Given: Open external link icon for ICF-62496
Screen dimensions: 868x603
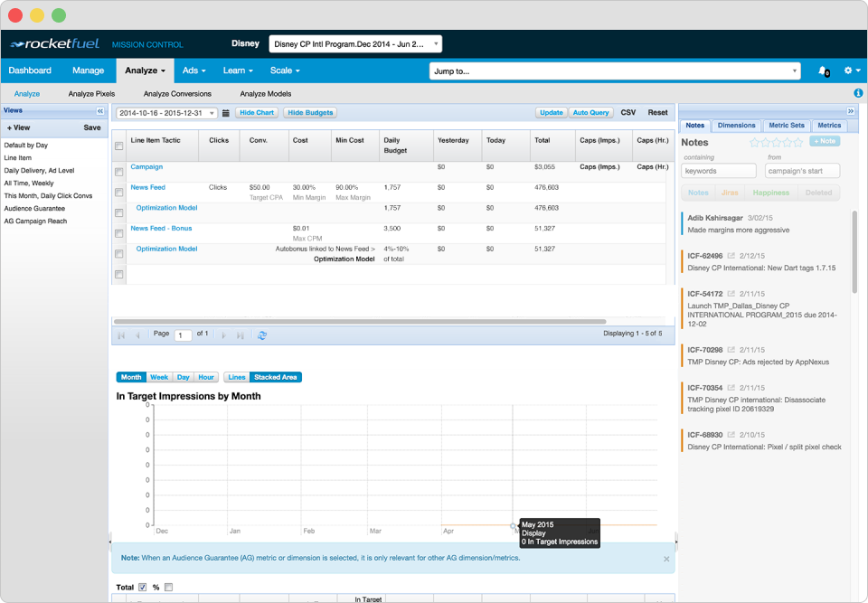Looking at the screenshot, I should 731,256.
